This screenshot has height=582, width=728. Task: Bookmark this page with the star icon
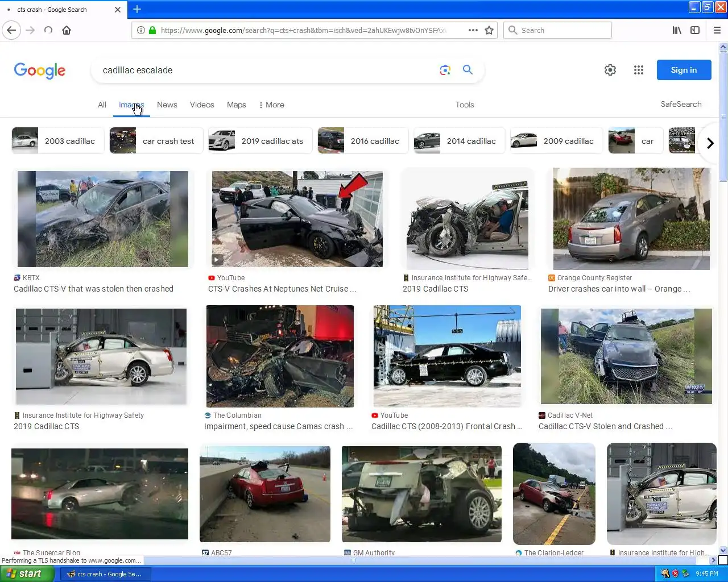(489, 30)
